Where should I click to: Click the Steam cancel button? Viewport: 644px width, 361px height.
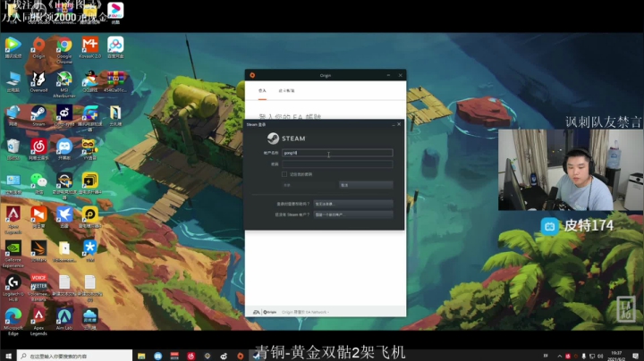coord(366,186)
